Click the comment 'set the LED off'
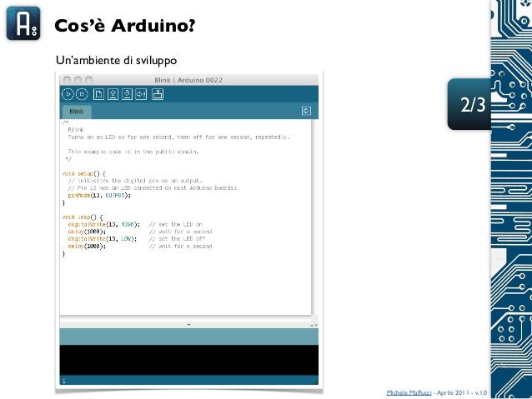This screenshot has width=532, height=399. (x=182, y=239)
